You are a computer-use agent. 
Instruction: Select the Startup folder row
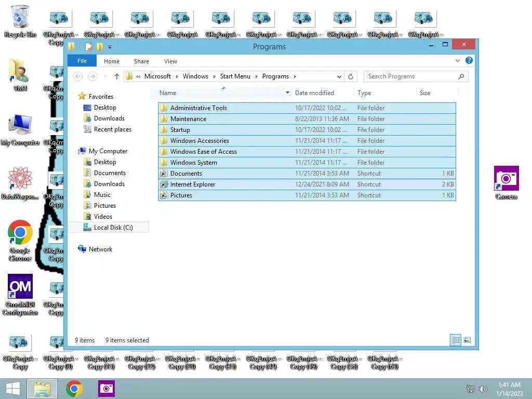point(307,129)
